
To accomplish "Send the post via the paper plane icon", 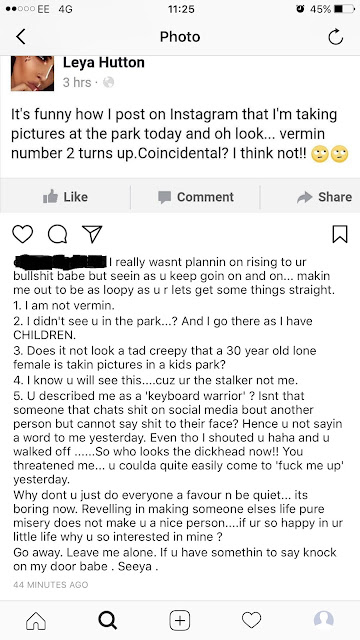I will [x=92, y=234].
